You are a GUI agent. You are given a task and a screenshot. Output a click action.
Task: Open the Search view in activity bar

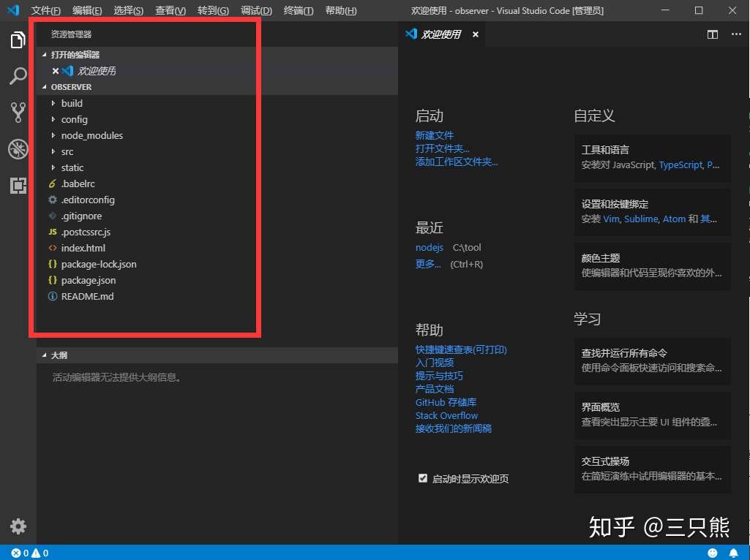tap(18, 76)
